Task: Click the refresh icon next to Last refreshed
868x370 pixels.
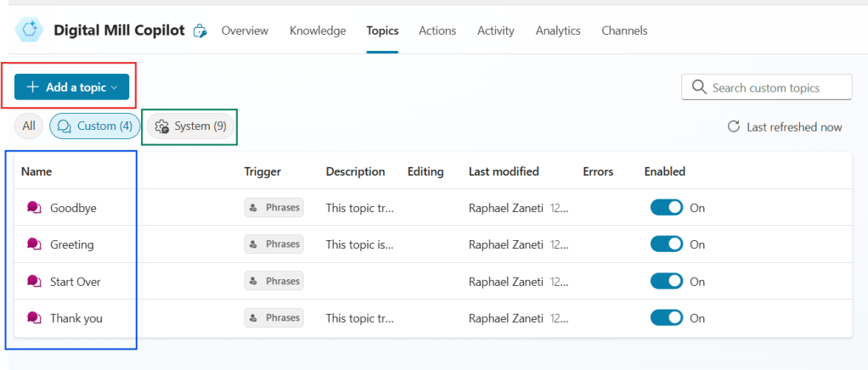Action: point(734,126)
